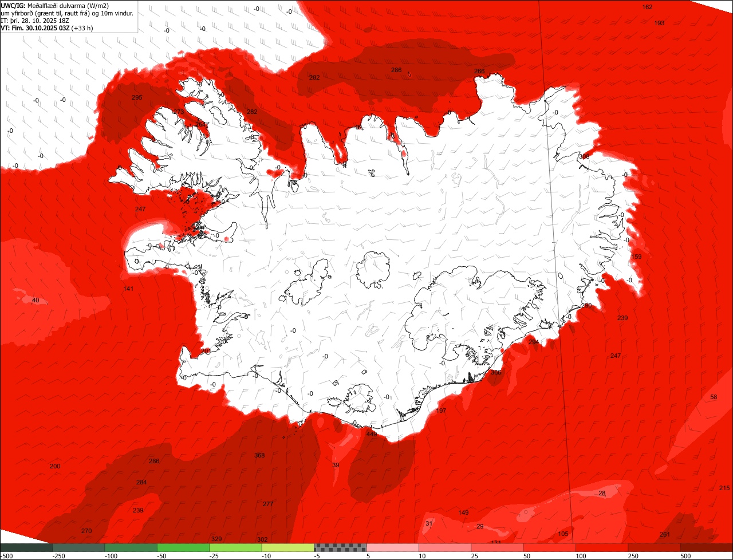Screen dimensions: 733x560
Task: Click the light green swatch between -25 and -10
Action: tap(236, 547)
